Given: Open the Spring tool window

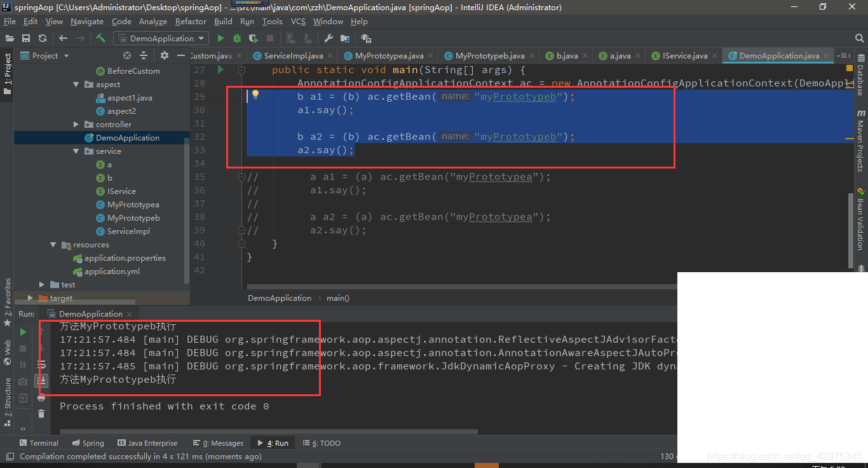Looking at the screenshot, I should pyautogui.click(x=88, y=443).
